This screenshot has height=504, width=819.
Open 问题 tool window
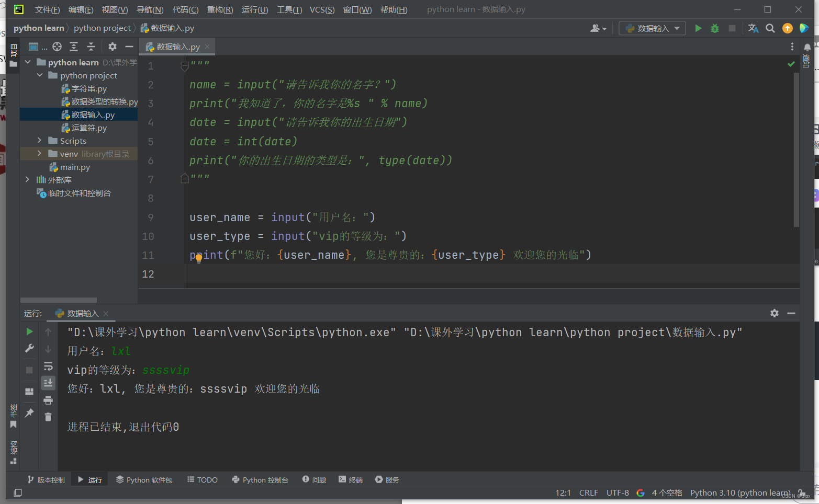click(314, 479)
